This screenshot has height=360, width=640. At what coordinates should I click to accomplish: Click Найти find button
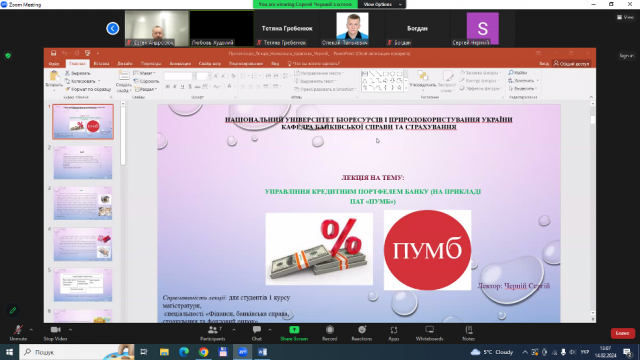(x=518, y=73)
